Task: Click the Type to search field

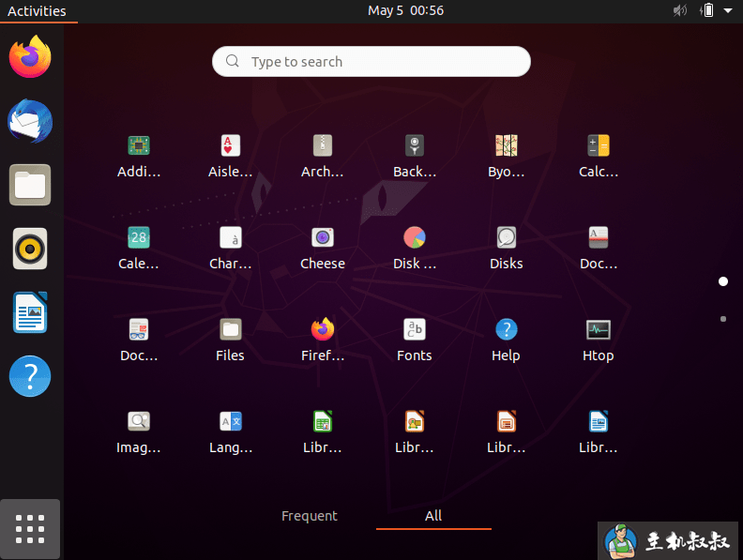Action: (x=371, y=62)
